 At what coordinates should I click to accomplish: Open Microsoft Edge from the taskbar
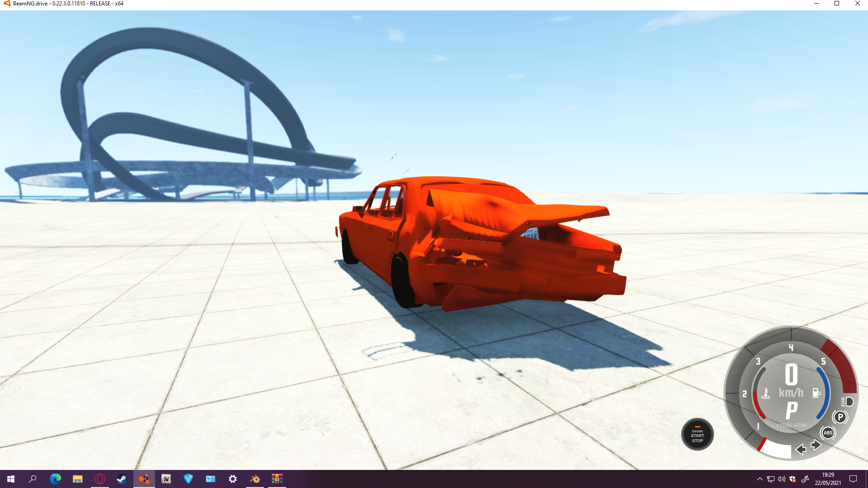click(56, 479)
